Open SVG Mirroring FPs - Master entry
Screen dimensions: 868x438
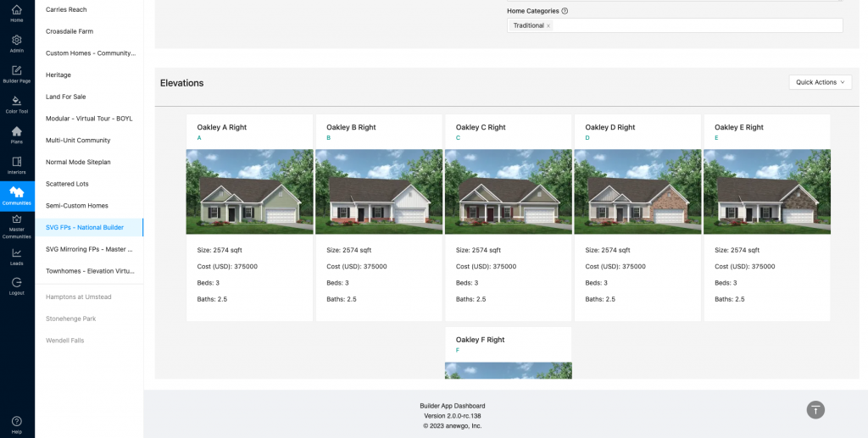(x=89, y=249)
